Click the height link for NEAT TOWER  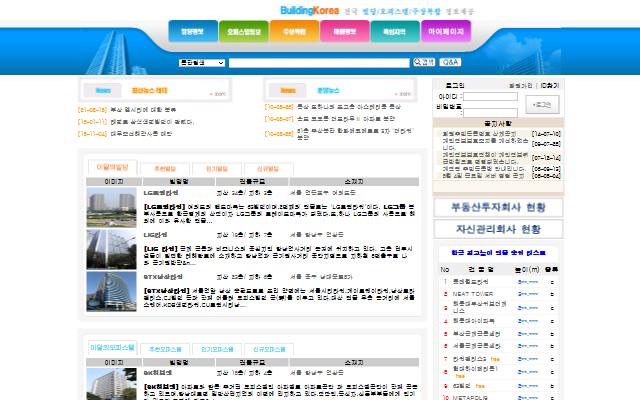click(528, 294)
